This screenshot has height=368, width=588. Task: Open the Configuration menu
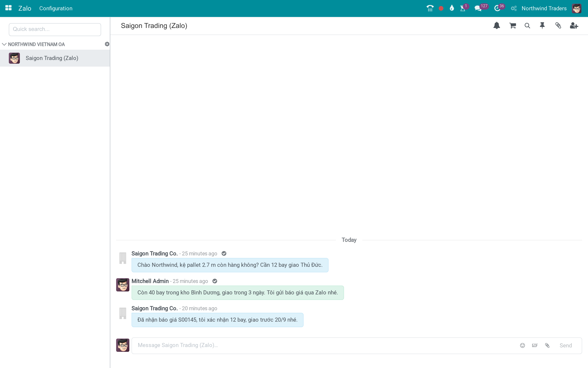click(56, 8)
